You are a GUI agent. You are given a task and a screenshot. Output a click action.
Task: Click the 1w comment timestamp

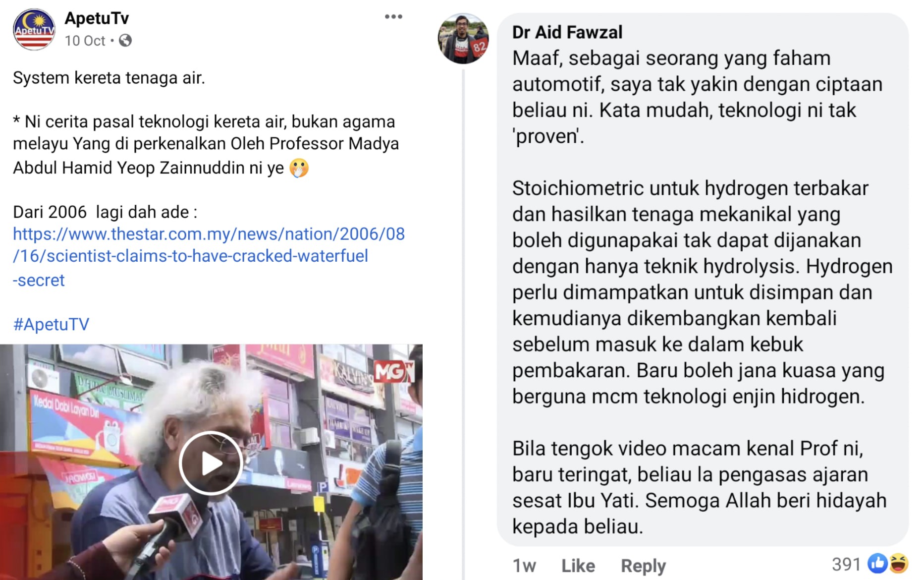tap(524, 566)
